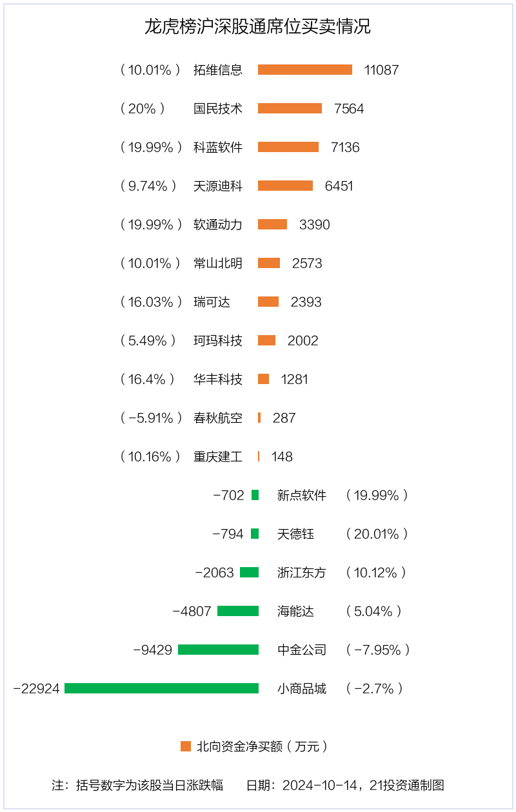Click the chart title 龙虎榜沪深股通席位买卖情况
This screenshot has height=812, width=516.
point(257,26)
